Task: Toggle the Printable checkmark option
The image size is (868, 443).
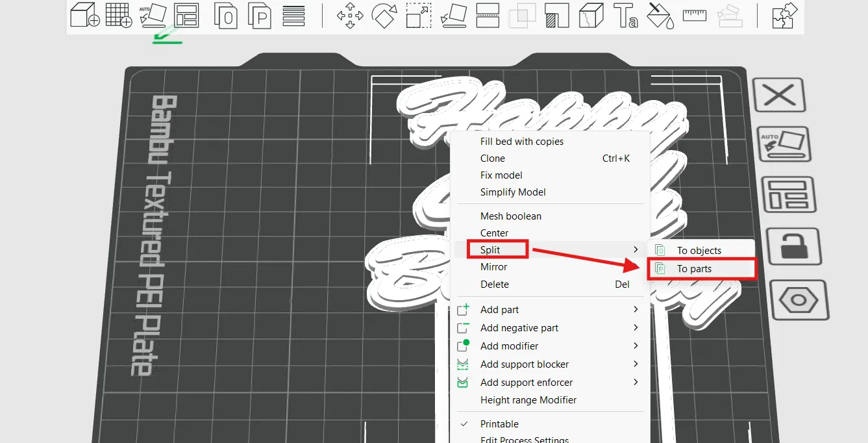Action: (x=499, y=424)
